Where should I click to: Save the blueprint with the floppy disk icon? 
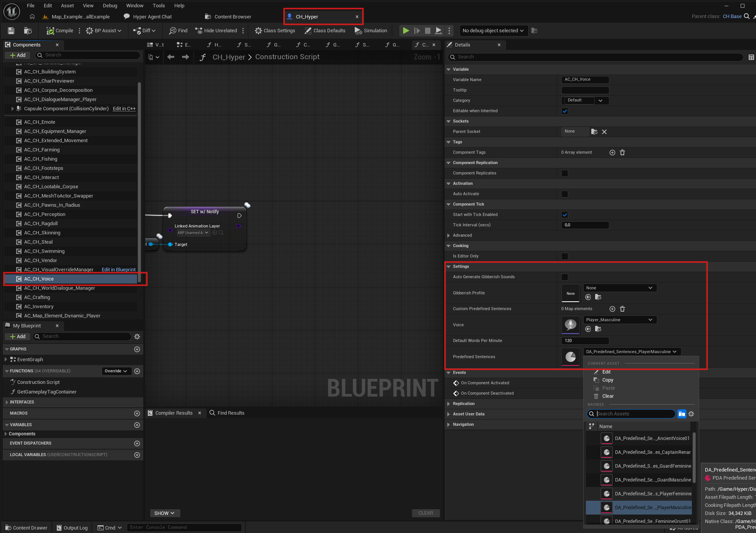tap(11, 31)
